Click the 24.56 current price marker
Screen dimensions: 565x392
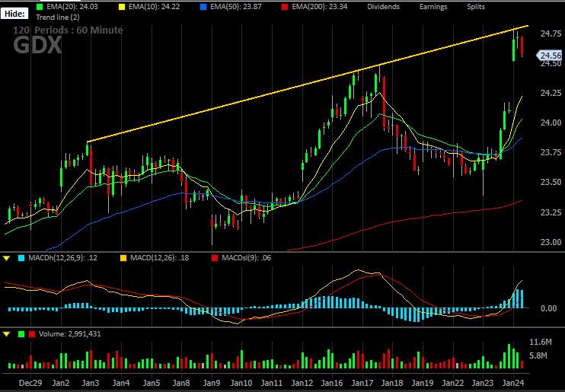(549, 56)
